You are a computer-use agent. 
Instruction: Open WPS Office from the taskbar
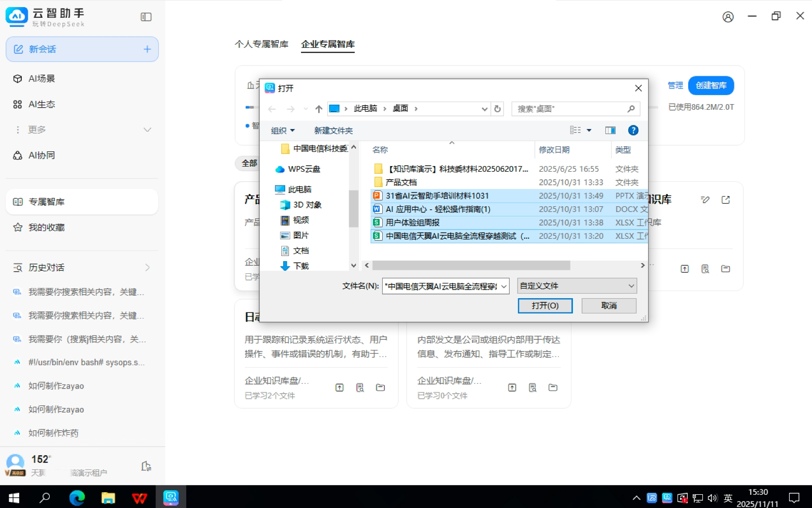point(140,497)
